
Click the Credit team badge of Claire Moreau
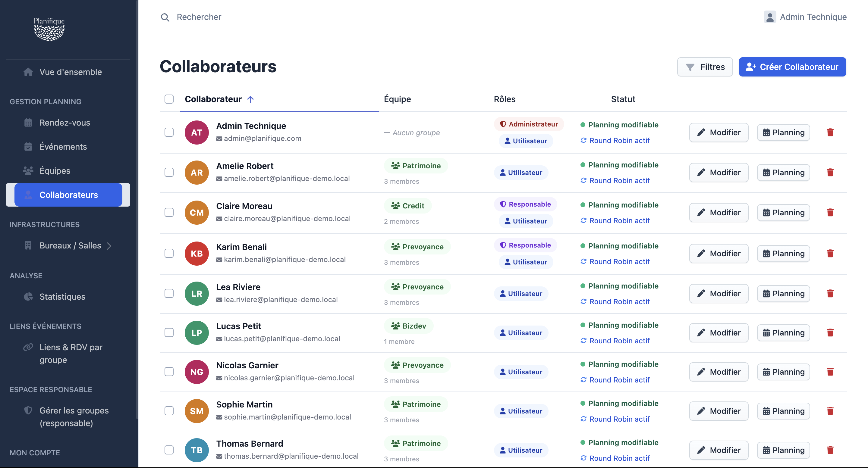pyautogui.click(x=408, y=206)
